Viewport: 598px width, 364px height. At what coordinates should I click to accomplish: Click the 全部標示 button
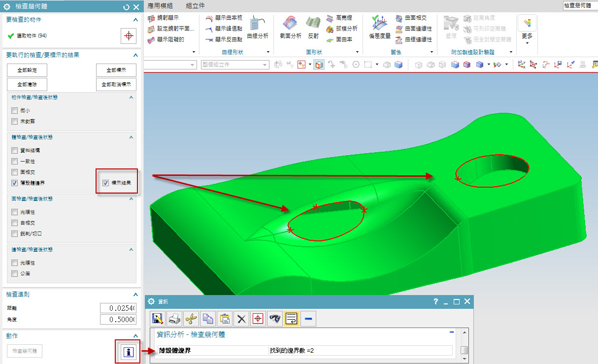pyautogui.click(x=116, y=70)
